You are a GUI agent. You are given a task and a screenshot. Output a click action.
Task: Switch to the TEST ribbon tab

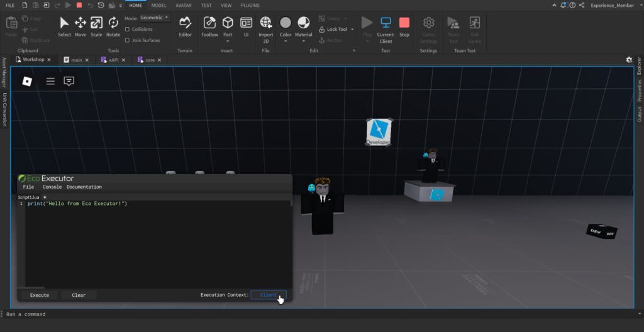[206, 5]
